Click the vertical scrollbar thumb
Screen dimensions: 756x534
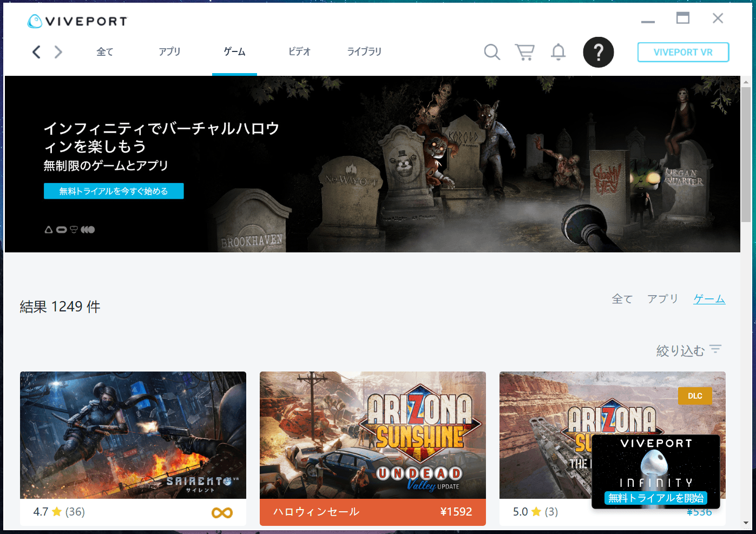pos(746,154)
